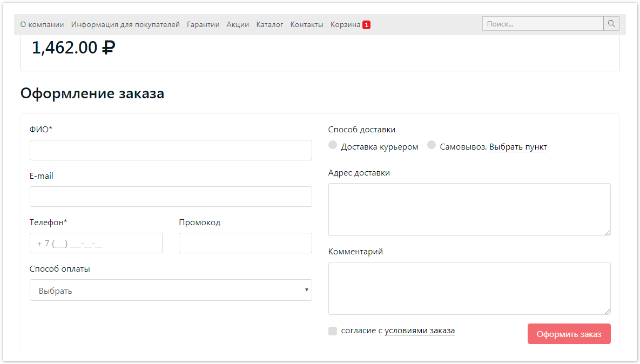The image size is (640, 364).
Task: Tick the согласие с условиями заказа checkbox
Action: click(333, 331)
